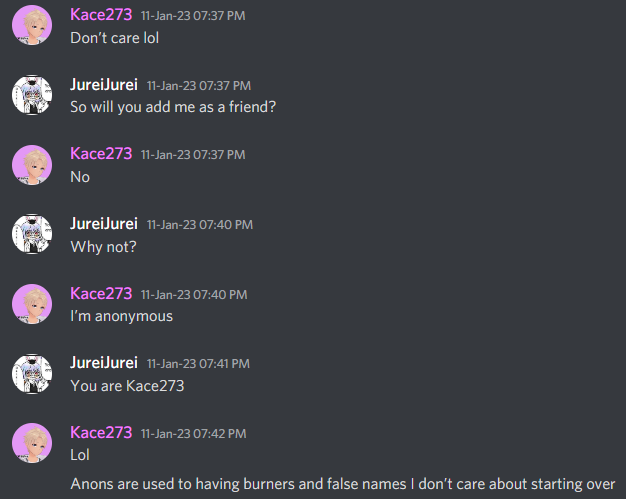Select the message about burners and false names
Viewport: 626px width, 499px height.
(343, 484)
